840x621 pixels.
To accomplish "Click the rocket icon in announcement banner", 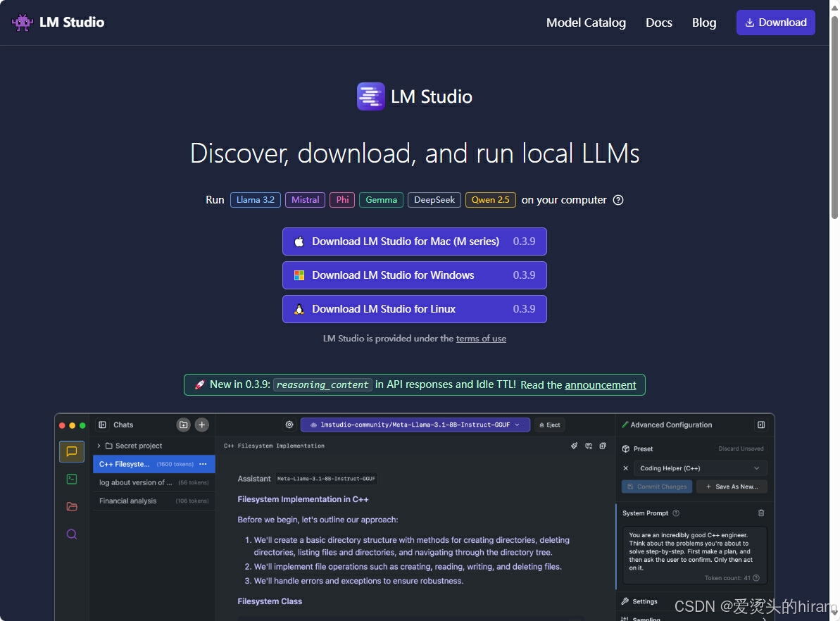I will [x=199, y=384].
